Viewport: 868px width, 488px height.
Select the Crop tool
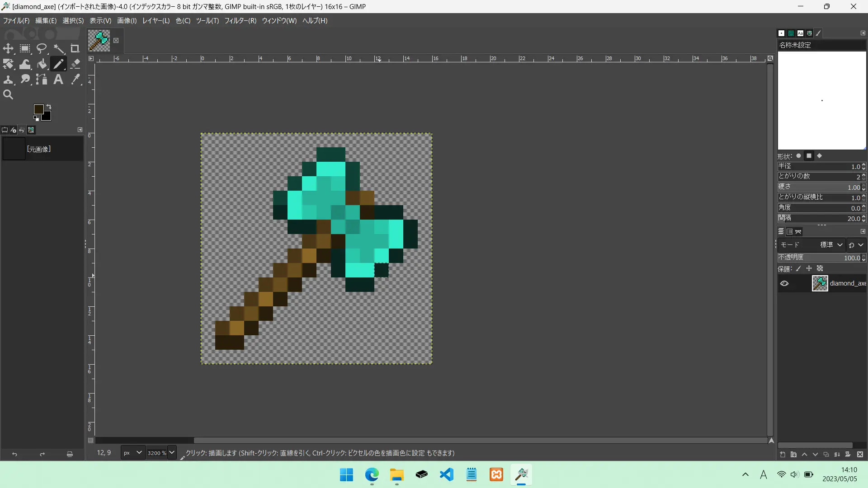[x=75, y=49]
